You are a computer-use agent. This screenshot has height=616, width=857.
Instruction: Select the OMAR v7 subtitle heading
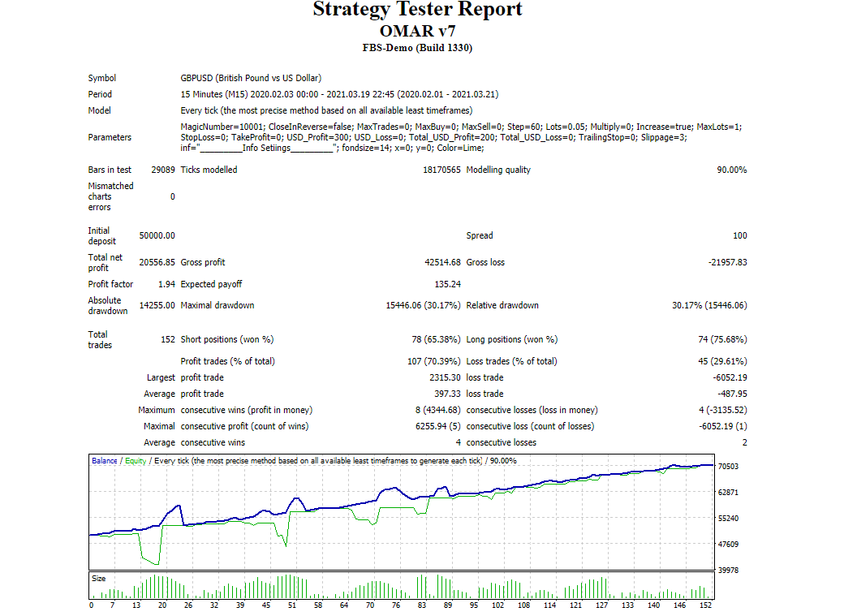[x=417, y=31]
